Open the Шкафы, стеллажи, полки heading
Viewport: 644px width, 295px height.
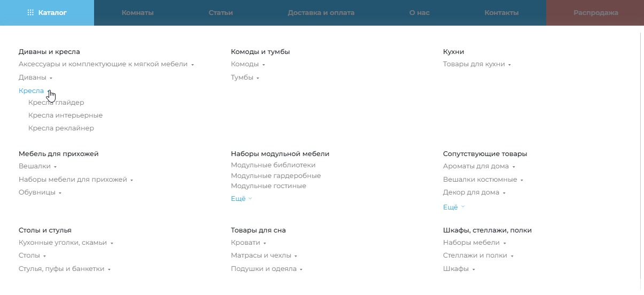pos(487,230)
